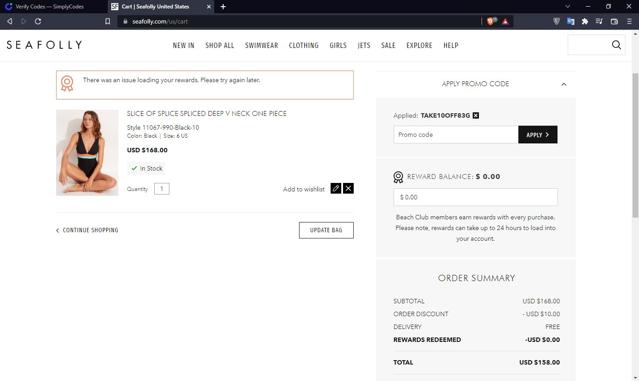The width and height of the screenshot is (639, 381).
Task: Open browser extensions puzzle icon
Action: tap(585, 21)
